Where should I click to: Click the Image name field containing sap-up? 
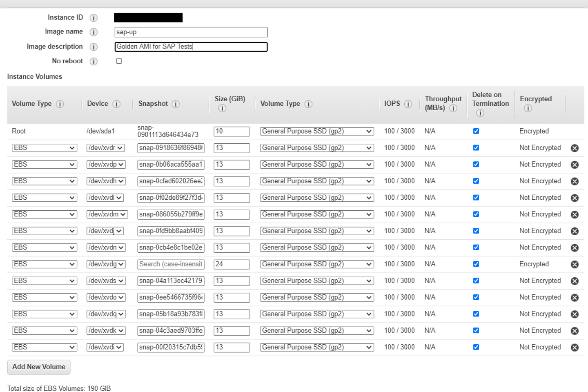click(x=191, y=32)
